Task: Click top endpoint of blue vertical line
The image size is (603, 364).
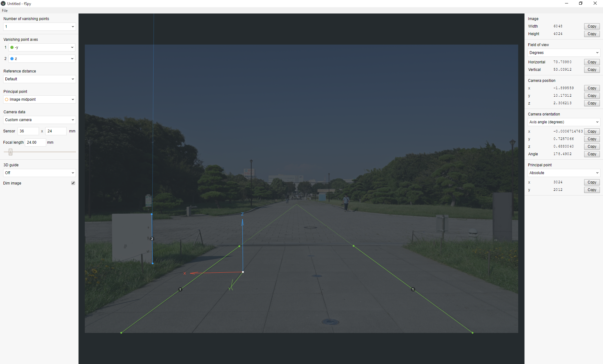Action: tap(152, 214)
